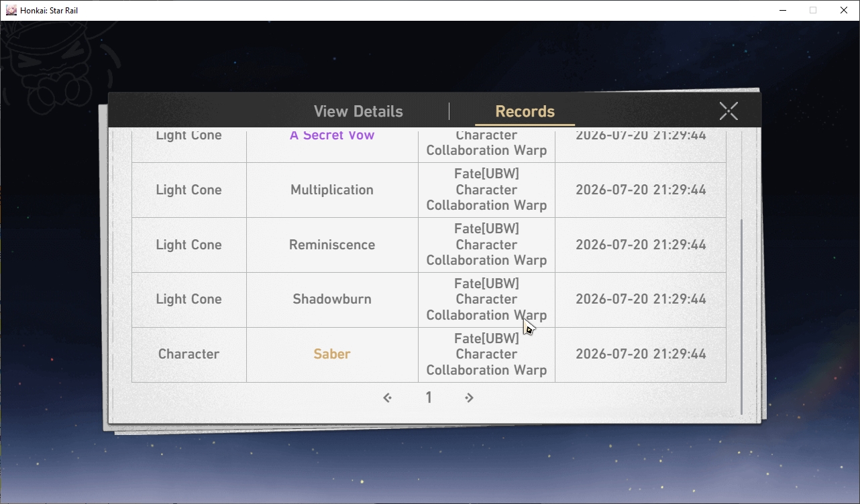Viewport: 860px width, 504px height.
Task: Click the page number 1 indicator
Action: coord(429,398)
